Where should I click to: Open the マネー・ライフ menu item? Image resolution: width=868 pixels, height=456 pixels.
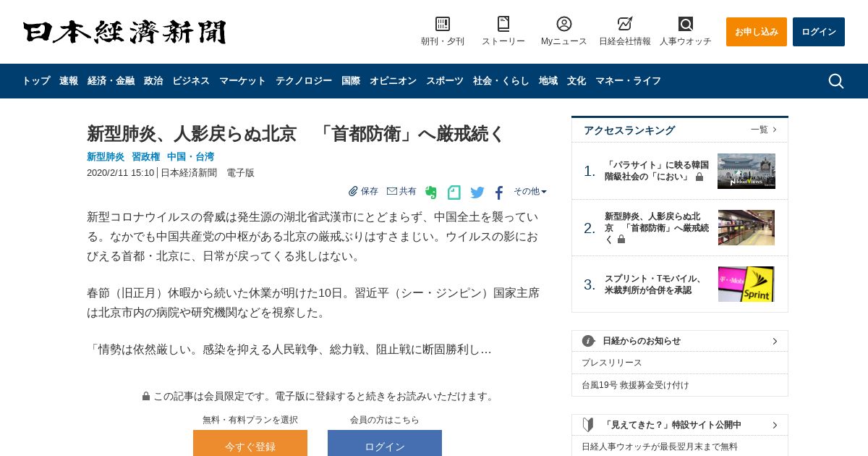point(628,81)
